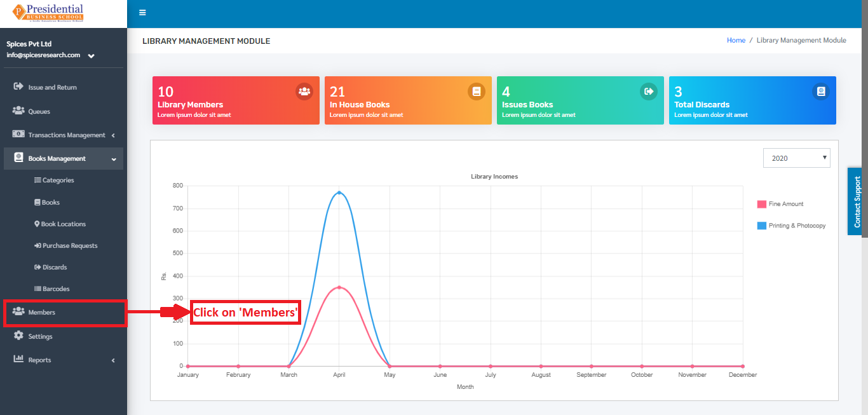Open the Contact Support side tab
The image size is (868, 415).
pos(857,201)
